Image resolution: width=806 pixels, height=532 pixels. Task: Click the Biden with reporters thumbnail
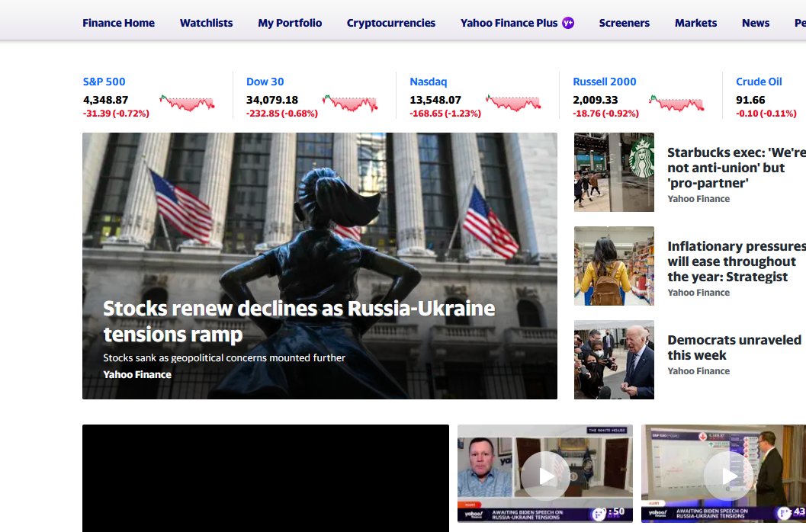tap(614, 360)
